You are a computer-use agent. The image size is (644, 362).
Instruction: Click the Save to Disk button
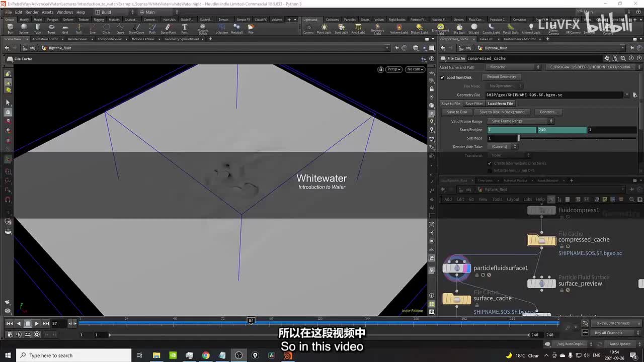(x=457, y=112)
